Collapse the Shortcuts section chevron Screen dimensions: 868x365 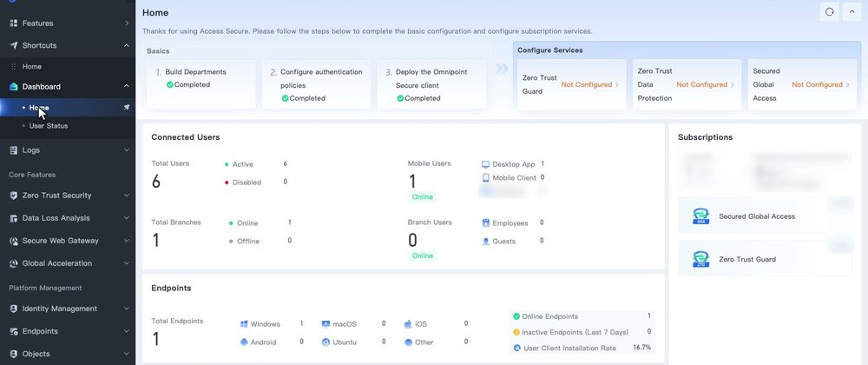(127, 45)
